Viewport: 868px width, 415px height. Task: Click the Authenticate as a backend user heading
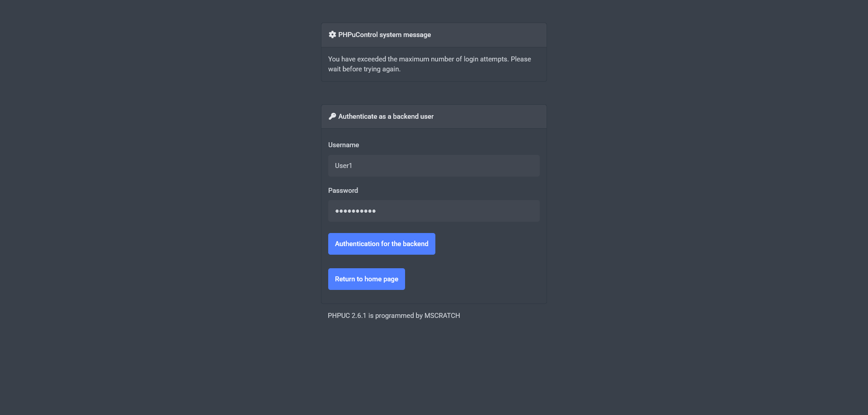[x=386, y=117]
